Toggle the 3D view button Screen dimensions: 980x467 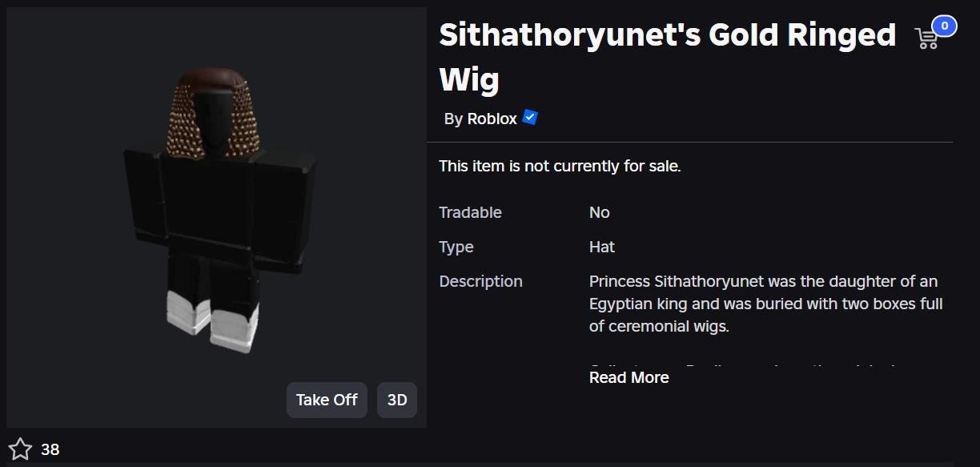coord(397,400)
